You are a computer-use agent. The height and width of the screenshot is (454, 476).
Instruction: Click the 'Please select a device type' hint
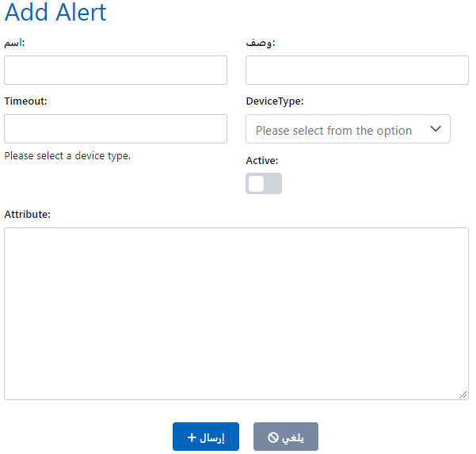click(67, 156)
